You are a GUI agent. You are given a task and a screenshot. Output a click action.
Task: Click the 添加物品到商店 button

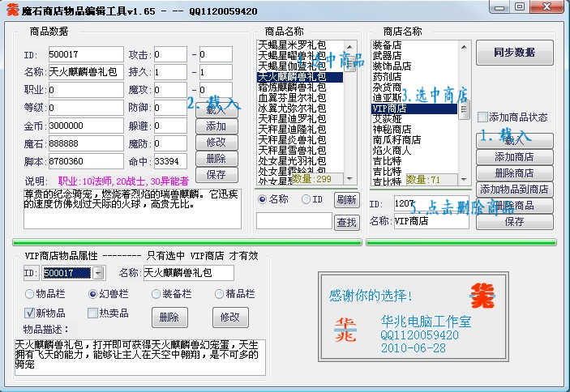point(514,190)
